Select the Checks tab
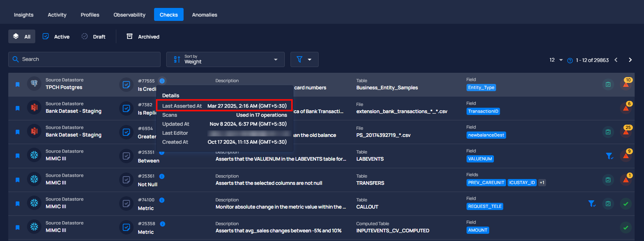 (169, 15)
